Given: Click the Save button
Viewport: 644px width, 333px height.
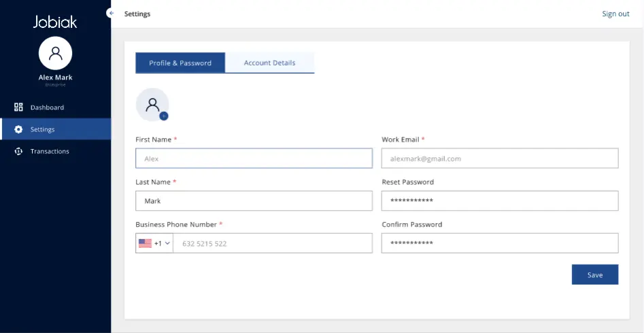Looking at the screenshot, I should click(x=595, y=274).
